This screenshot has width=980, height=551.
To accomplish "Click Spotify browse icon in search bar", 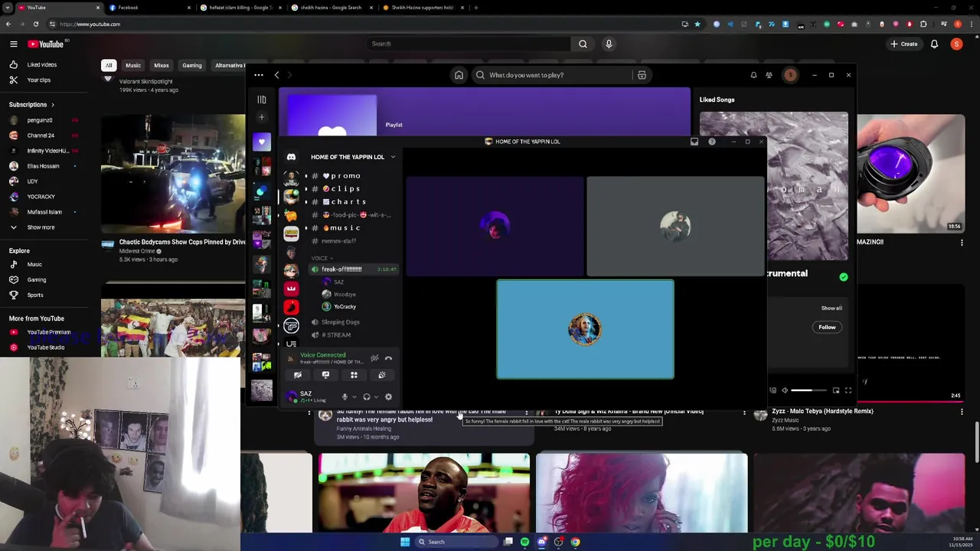I will coord(642,75).
